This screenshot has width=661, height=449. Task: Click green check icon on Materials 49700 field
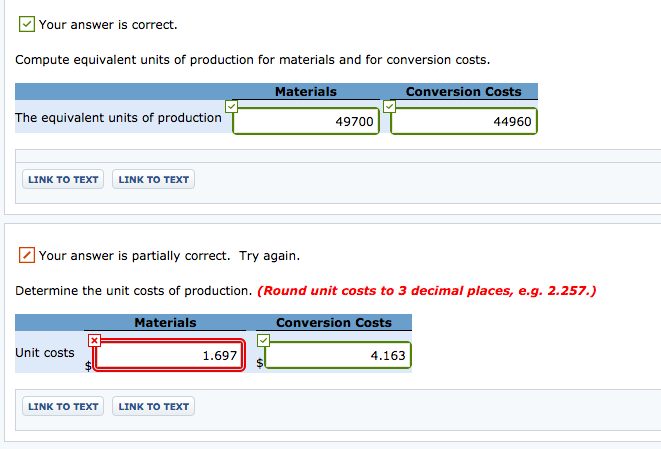pos(231,106)
